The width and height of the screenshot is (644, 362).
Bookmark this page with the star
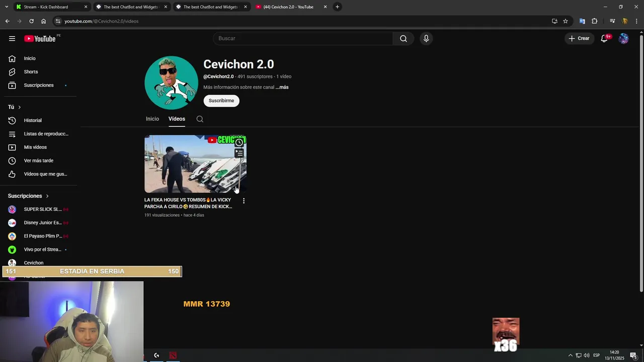click(566, 21)
